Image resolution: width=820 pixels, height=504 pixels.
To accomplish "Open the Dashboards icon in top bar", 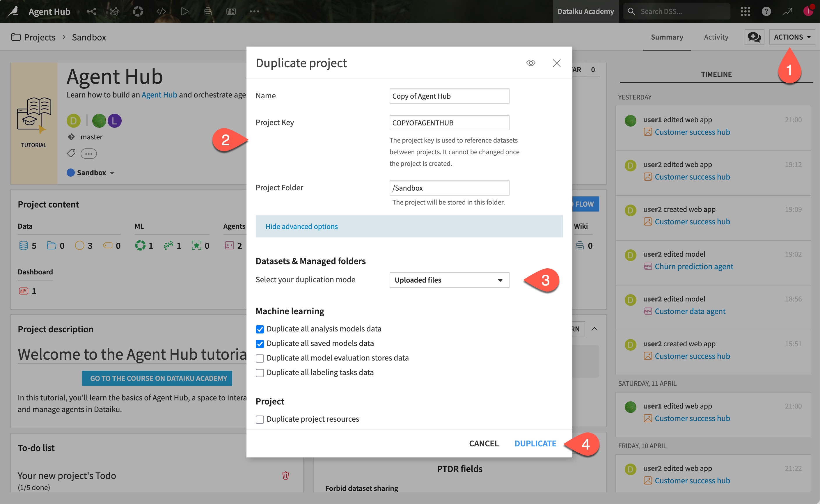I will coord(231,11).
